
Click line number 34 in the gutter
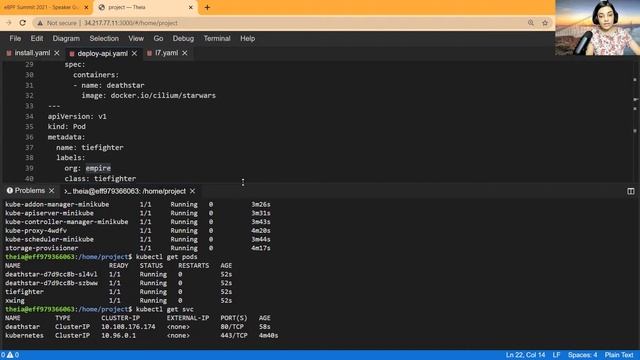(x=29, y=116)
